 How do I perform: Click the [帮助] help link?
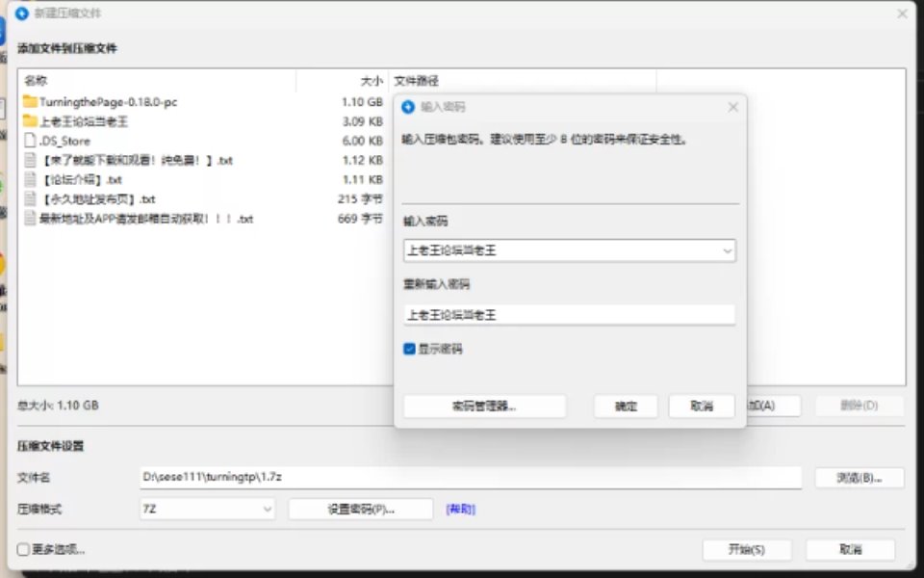click(460, 510)
